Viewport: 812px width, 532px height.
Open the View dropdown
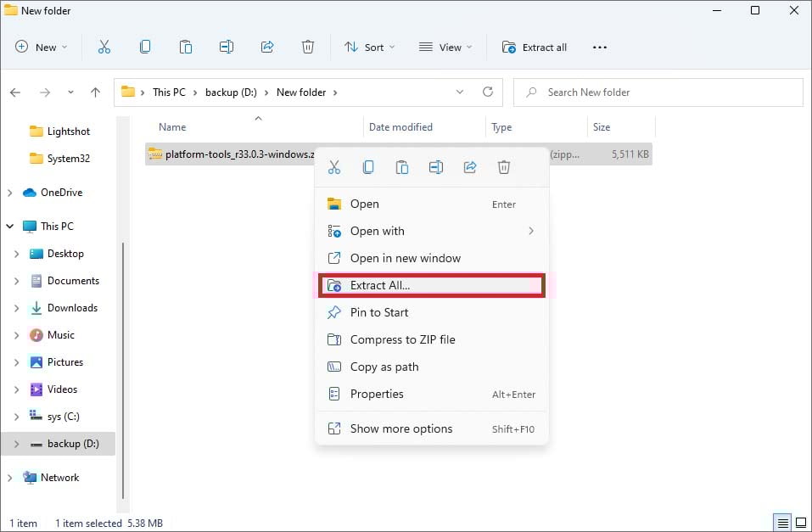click(445, 48)
